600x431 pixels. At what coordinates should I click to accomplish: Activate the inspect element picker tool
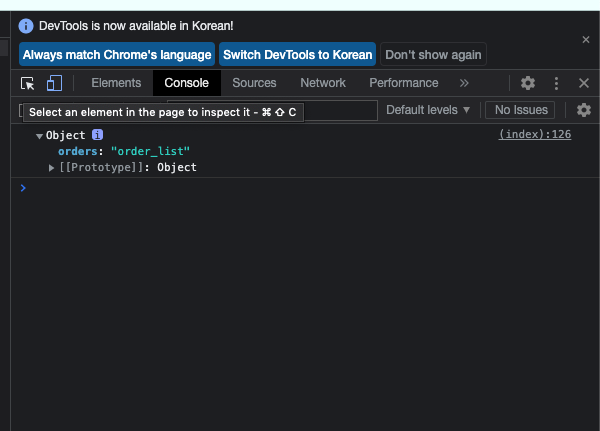(28, 83)
